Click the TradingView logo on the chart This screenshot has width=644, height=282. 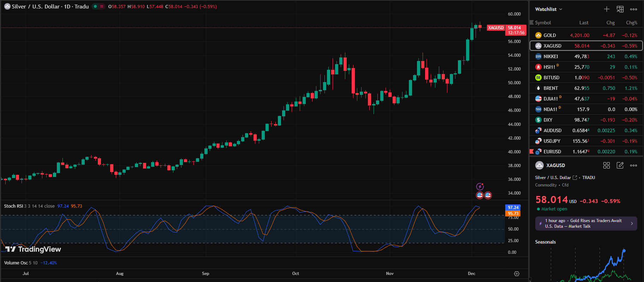click(33, 249)
